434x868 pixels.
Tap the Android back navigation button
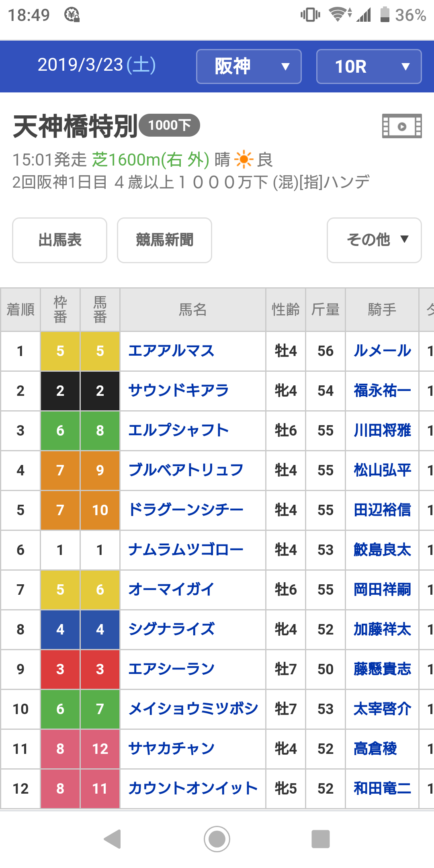pos(113,839)
